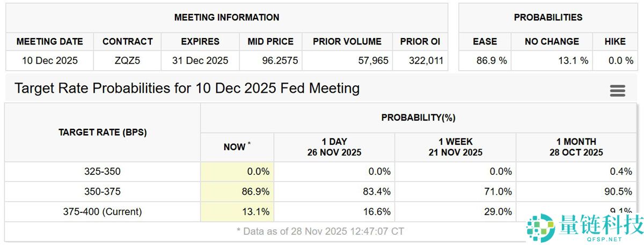Click the green watermark logo icon
This screenshot has height=245, width=644.
tap(540, 228)
